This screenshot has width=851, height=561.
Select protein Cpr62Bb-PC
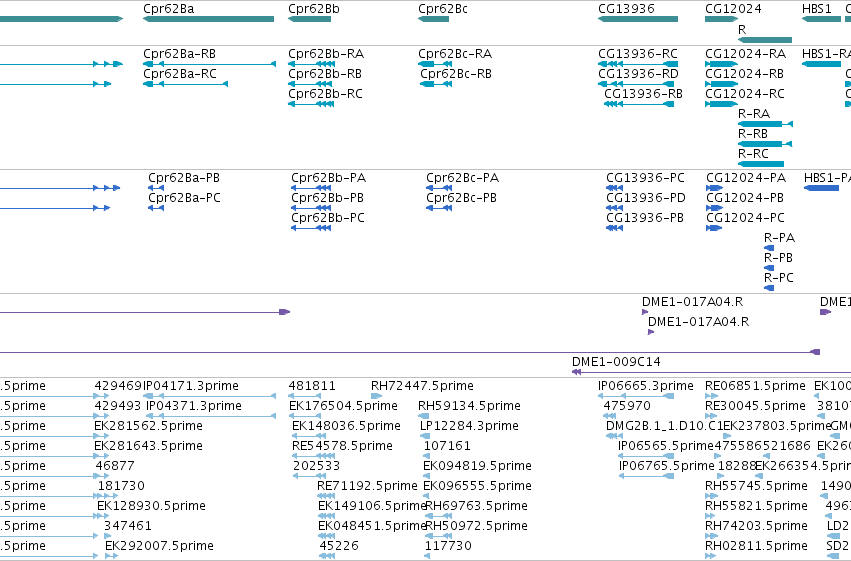[311, 228]
